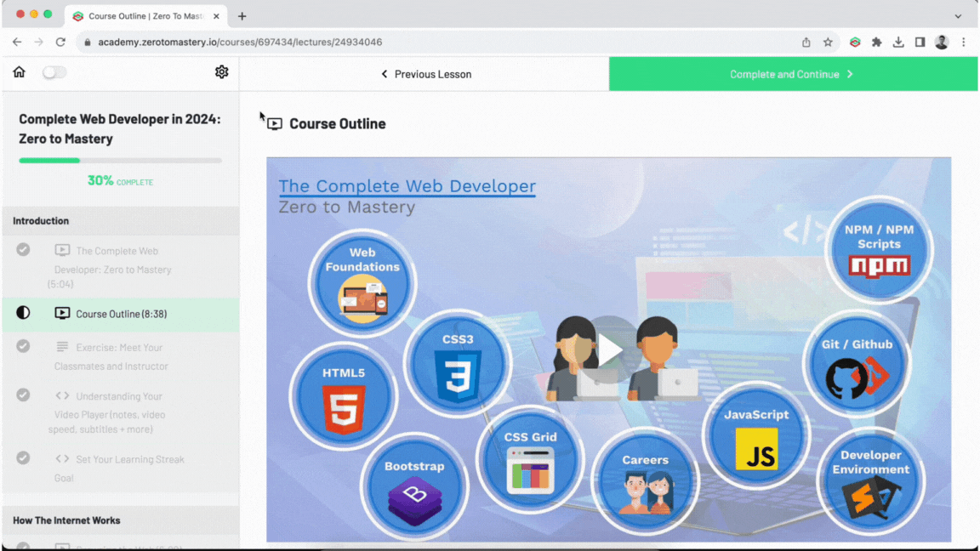Image resolution: width=980 pixels, height=551 pixels.
Task: Click the address bar URL
Action: [x=240, y=42]
